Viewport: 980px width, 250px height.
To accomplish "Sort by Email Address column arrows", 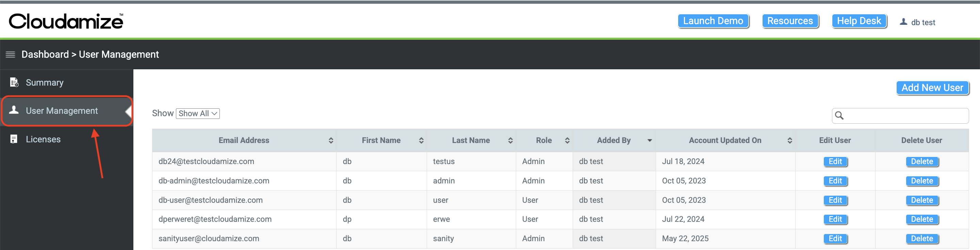I will 331,141.
